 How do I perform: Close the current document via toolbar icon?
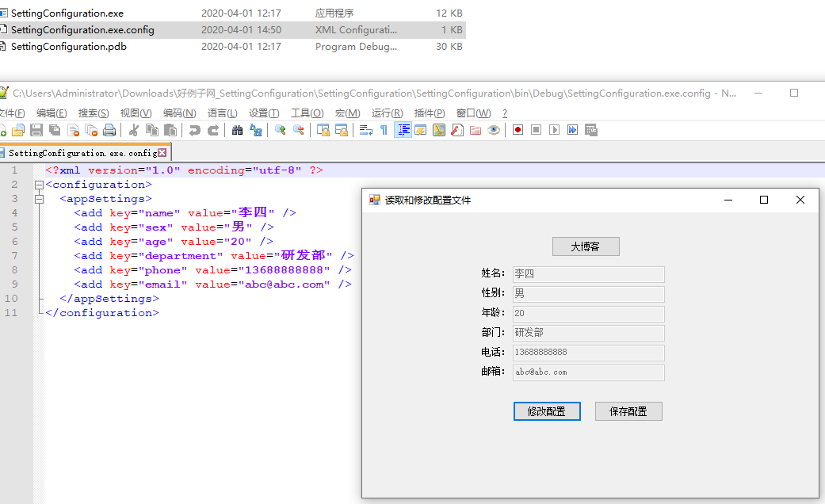point(74,130)
